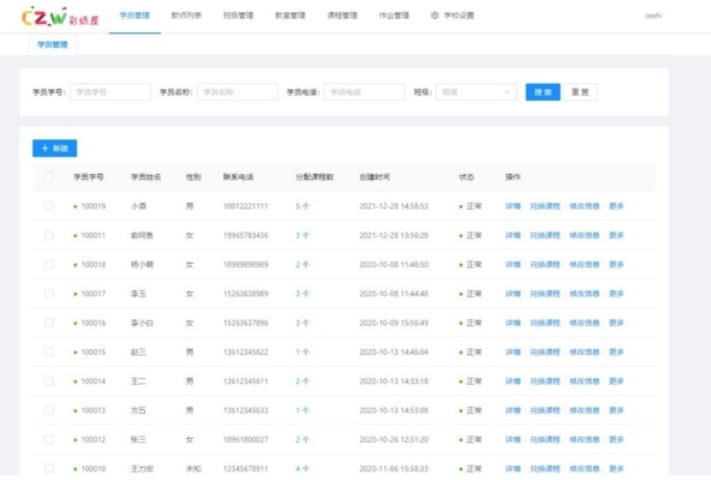Image resolution: width=711 pixels, height=480 pixels.
Task: Check the box for student 100012
Action: coord(49,440)
